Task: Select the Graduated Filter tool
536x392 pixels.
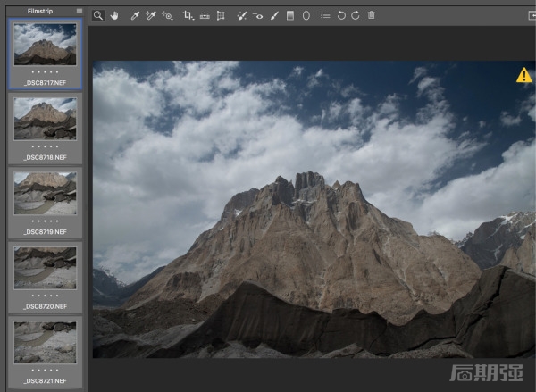Action: click(290, 15)
